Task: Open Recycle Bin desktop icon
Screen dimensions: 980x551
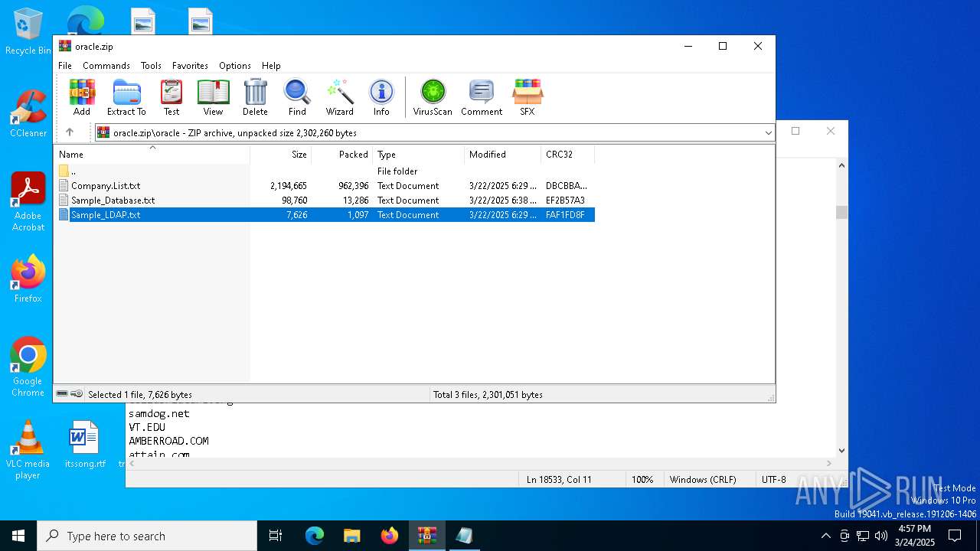Action: pos(28,32)
